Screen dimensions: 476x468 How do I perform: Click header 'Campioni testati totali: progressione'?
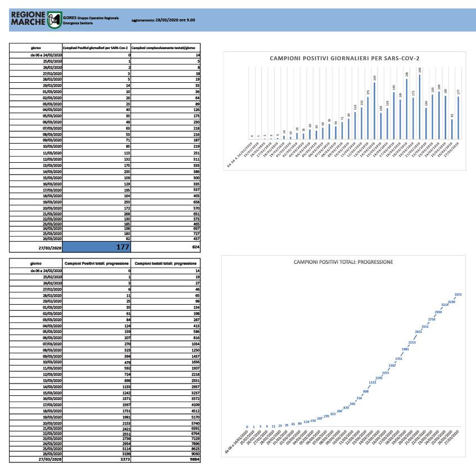coord(165,263)
